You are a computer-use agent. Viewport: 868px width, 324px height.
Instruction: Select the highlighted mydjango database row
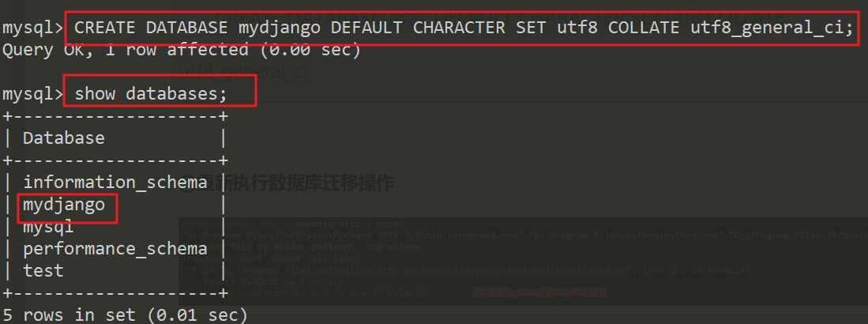pyautogui.click(x=63, y=205)
